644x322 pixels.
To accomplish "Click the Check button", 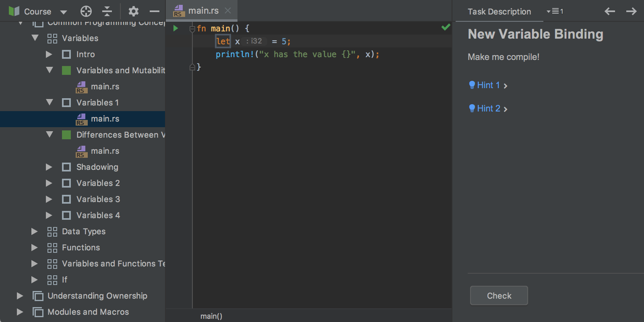I will (499, 295).
